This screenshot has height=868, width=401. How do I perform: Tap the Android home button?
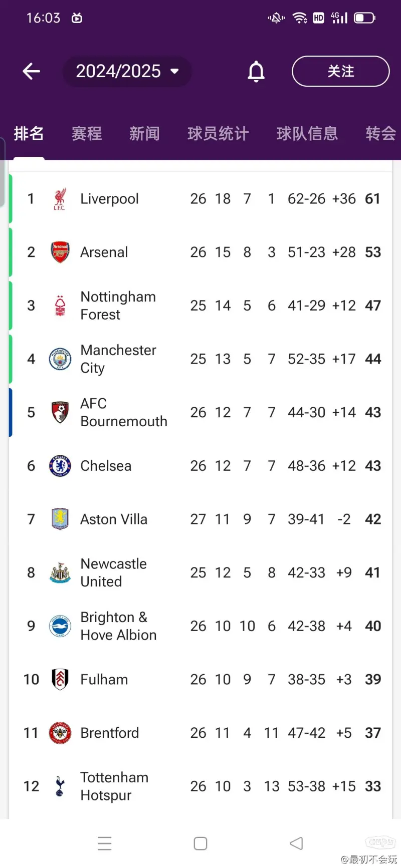click(200, 844)
